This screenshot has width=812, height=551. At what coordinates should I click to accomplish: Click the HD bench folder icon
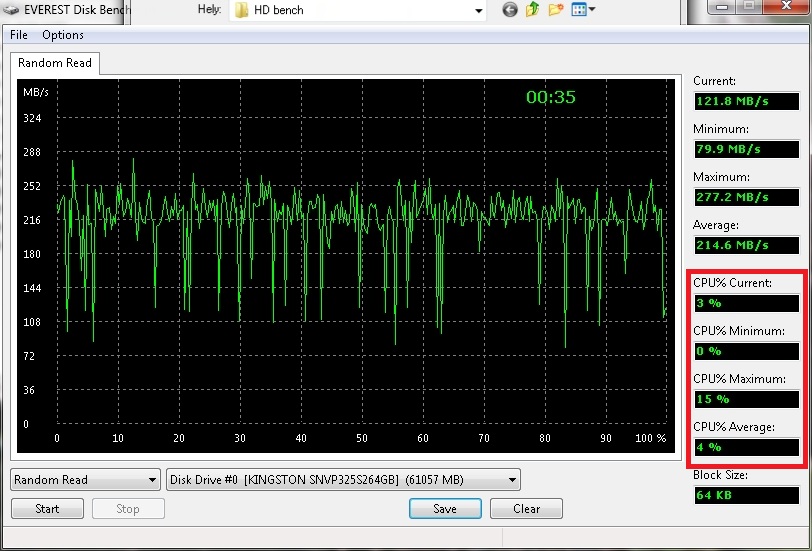(241, 10)
